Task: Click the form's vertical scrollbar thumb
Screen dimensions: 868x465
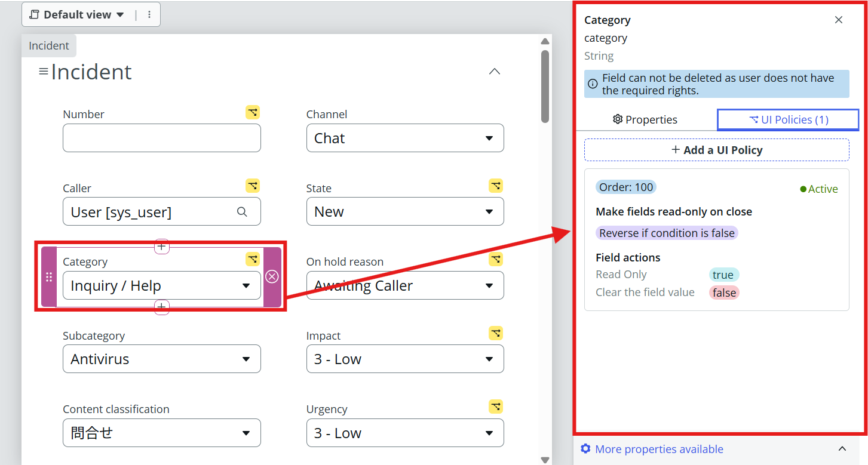Action: point(545,87)
